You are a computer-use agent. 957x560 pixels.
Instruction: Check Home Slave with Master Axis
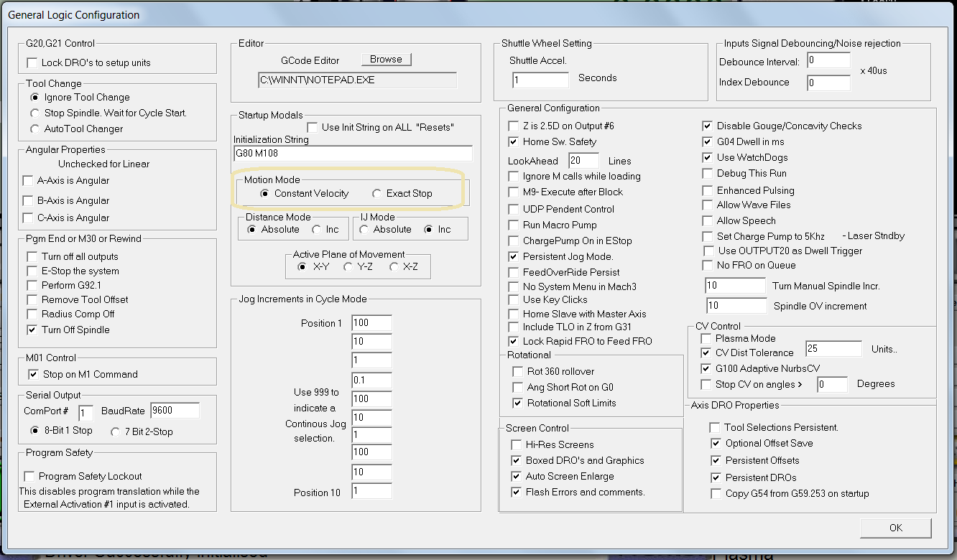coord(513,314)
